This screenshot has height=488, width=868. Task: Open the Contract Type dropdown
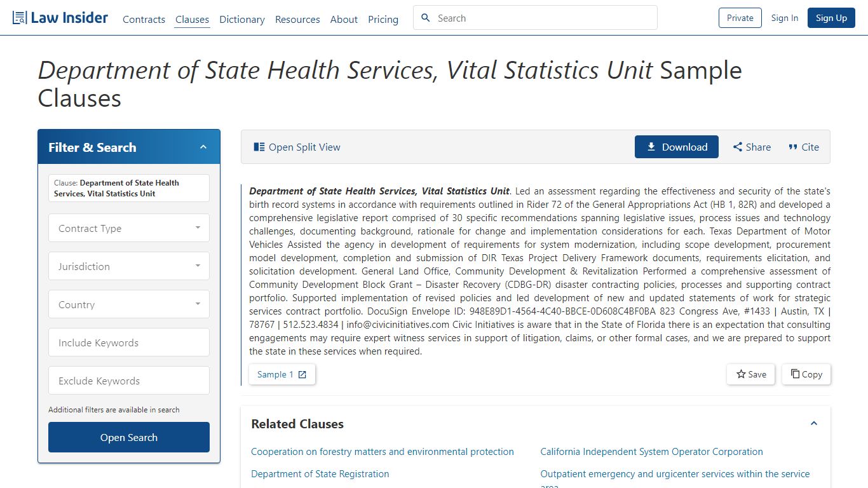pos(129,228)
